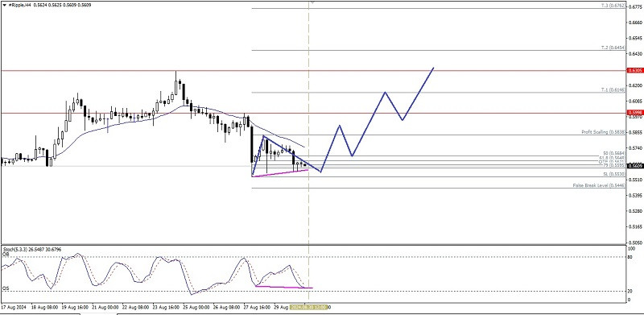Click the black current price tag 0.5609
Image resolution: width=644 pixels, height=315 pixels.
click(634, 166)
